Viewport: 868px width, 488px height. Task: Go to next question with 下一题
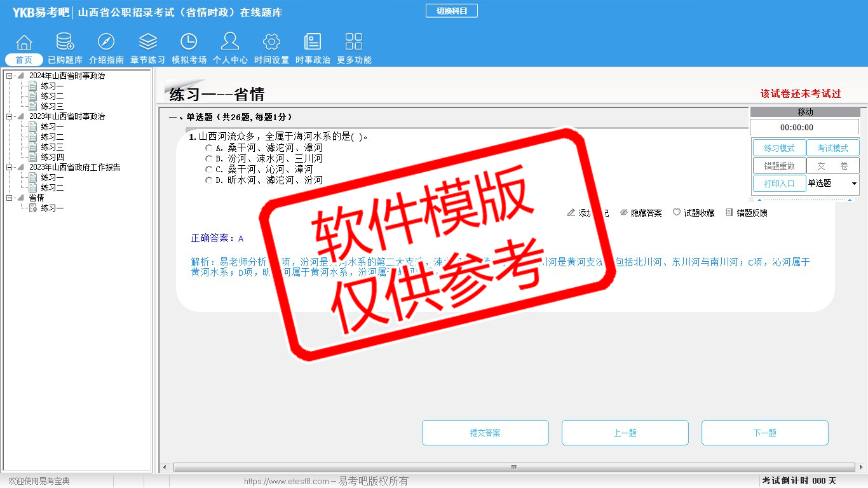tap(764, 433)
